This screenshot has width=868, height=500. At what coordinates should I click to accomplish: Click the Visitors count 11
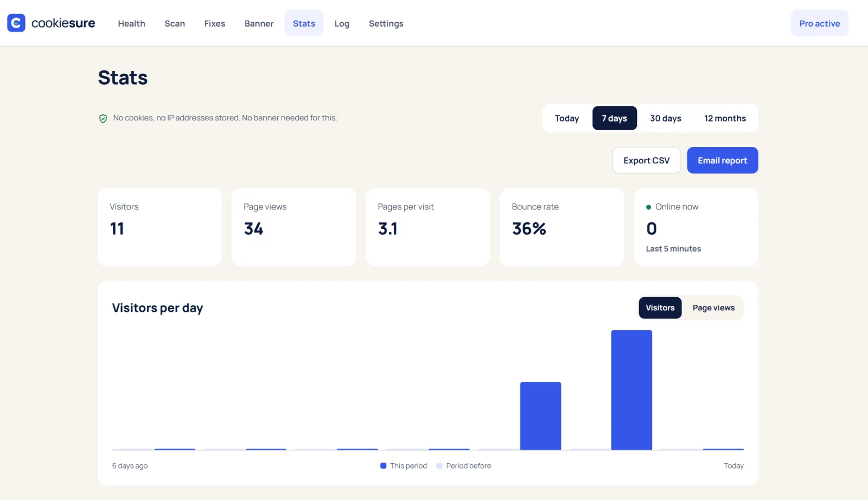click(x=117, y=229)
